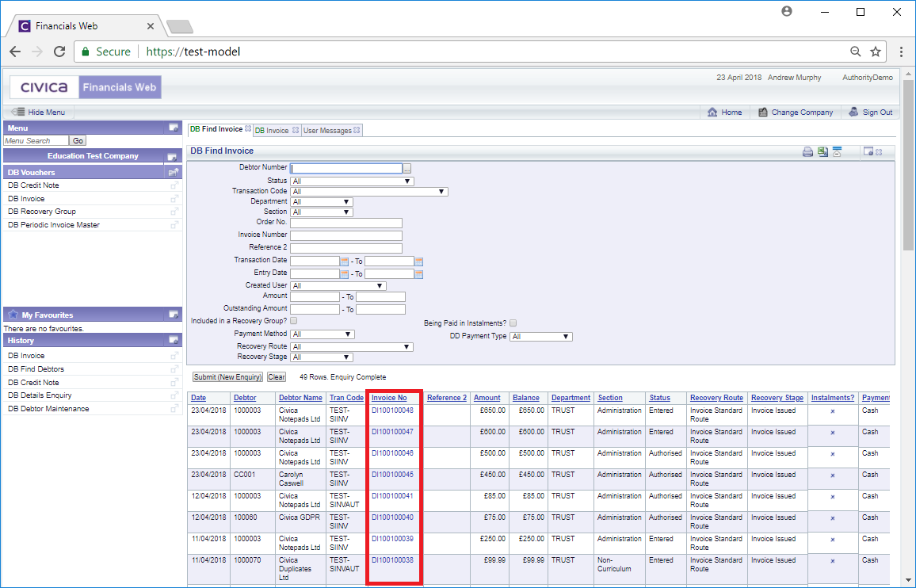Open the Transaction Code dropdown
Image resolution: width=916 pixels, height=588 pixels.
(x=369, y=192)
